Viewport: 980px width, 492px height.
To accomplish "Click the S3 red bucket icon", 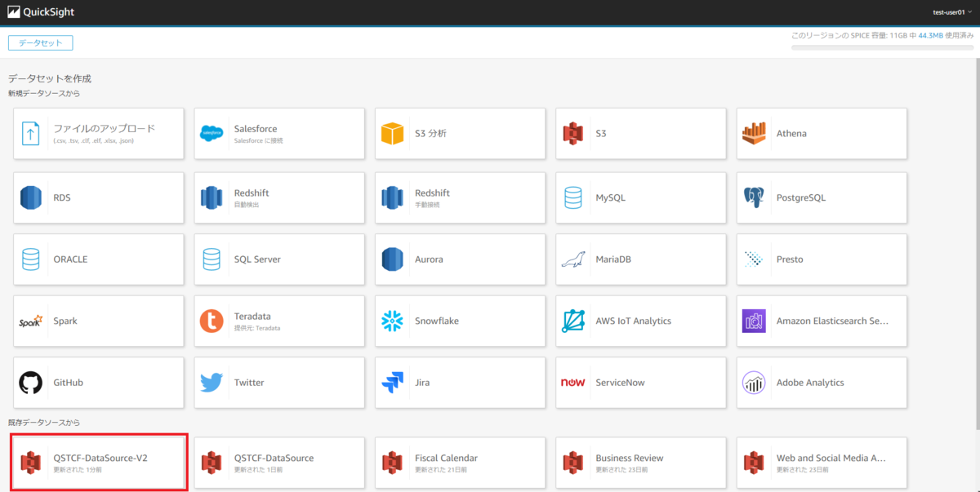I will pos(573,133).
